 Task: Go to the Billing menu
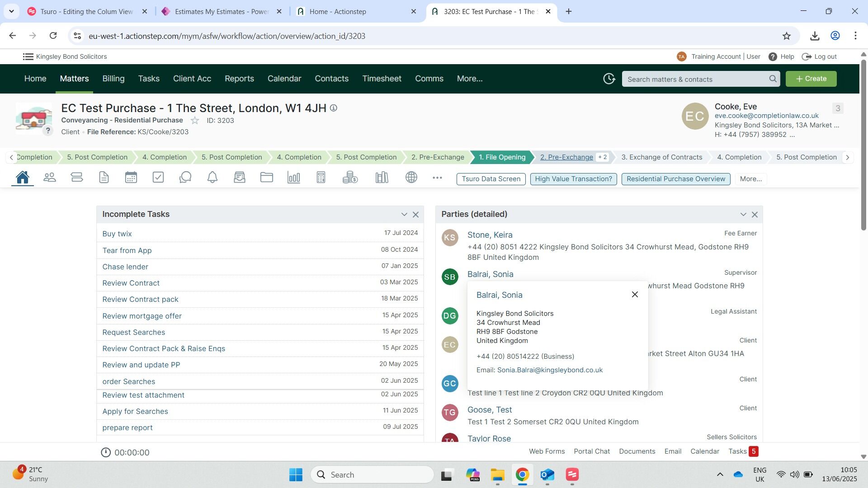113,79
